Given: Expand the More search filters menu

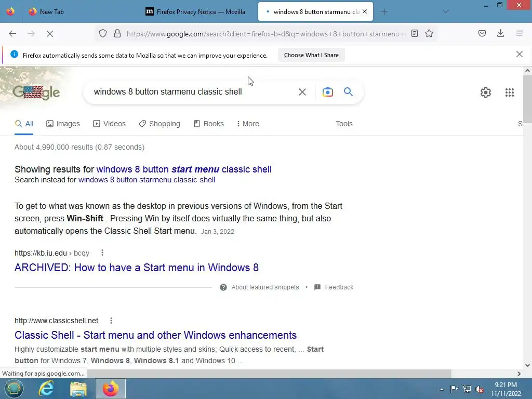Looking at the screenshot, I should (x=248, y=124).
